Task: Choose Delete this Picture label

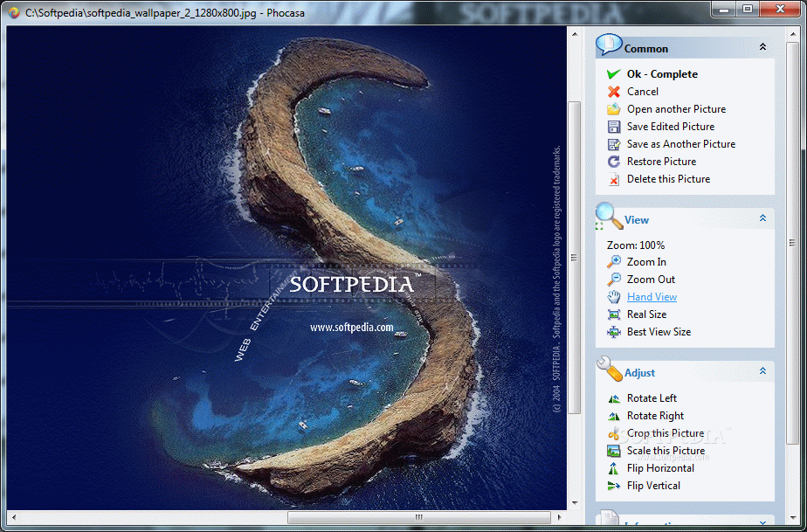Action: tap(668, 179)
